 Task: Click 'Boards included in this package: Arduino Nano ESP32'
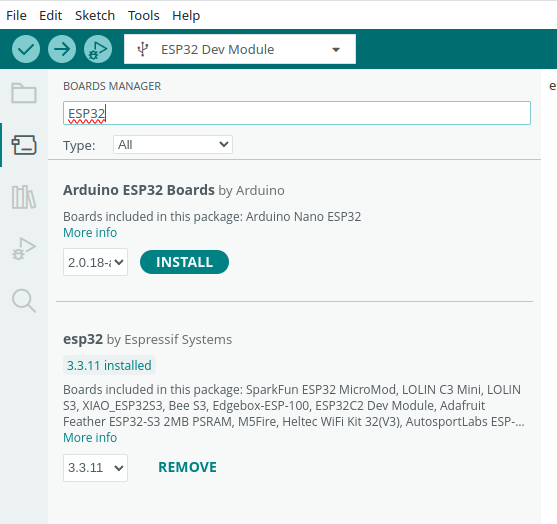212,216
